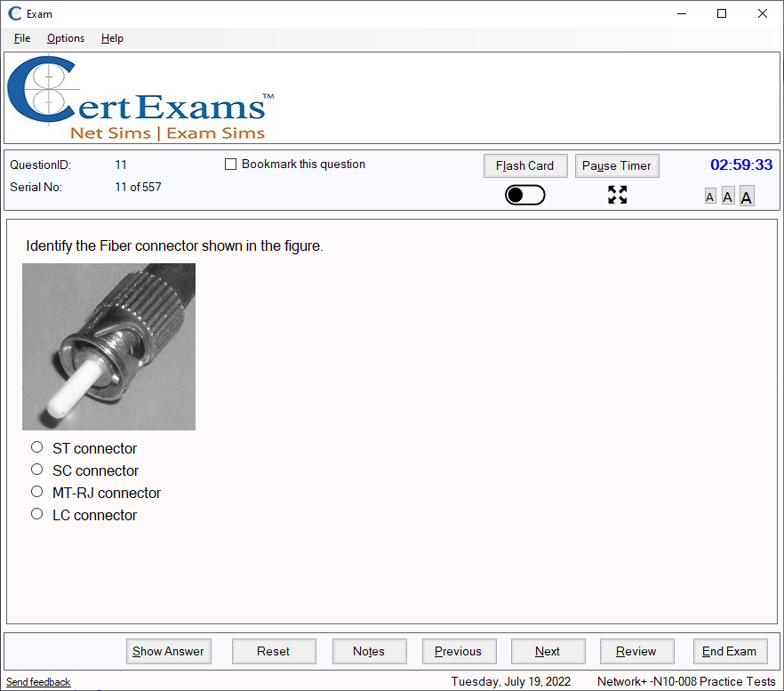This screenshot has width=784, height=691.
Task: Open the Send feedback link
Action: point(37,681)
